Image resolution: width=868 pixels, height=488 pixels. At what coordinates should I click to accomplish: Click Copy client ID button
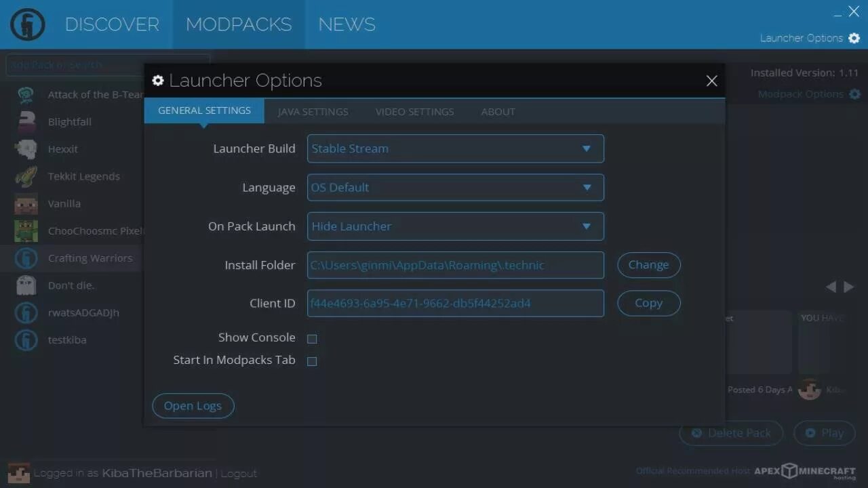click(648, 303)
